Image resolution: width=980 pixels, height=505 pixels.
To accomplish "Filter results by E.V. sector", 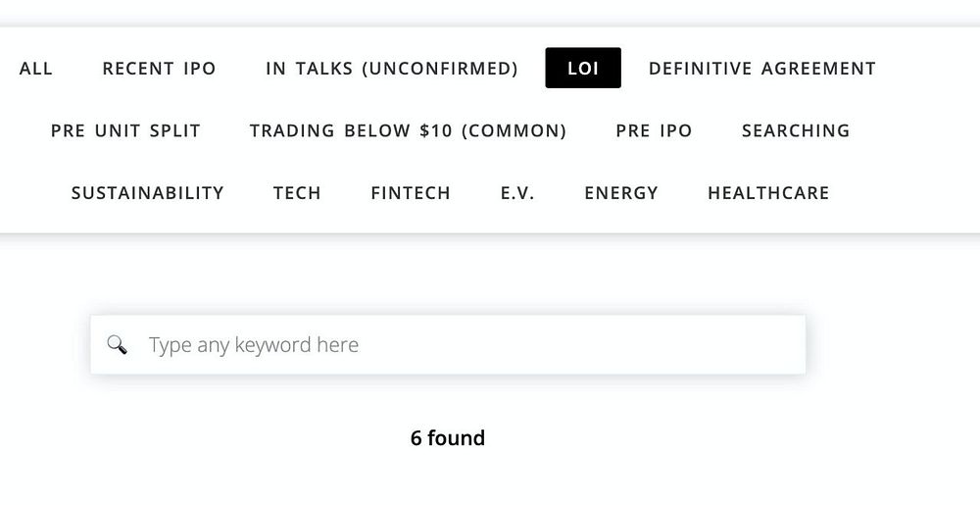I will [x=517, y=193].
